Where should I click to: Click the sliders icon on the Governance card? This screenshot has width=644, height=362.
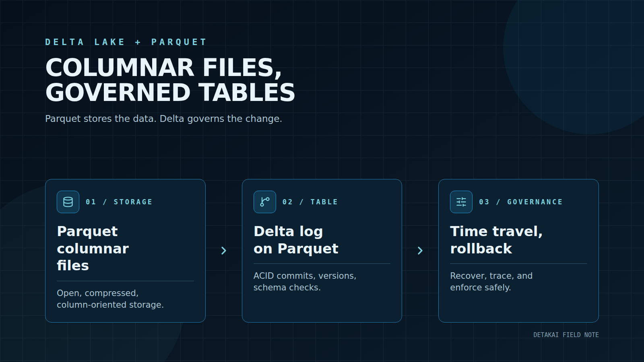pos(461,202)
